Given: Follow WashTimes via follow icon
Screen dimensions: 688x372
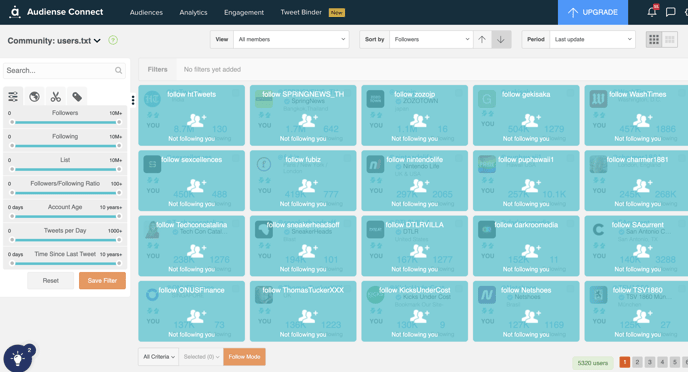Looking at the screenshot, I should [642, 120].
